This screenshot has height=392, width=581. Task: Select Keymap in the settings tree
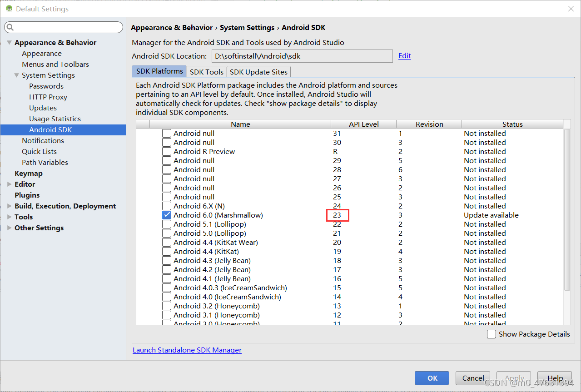tap(29, 174)
